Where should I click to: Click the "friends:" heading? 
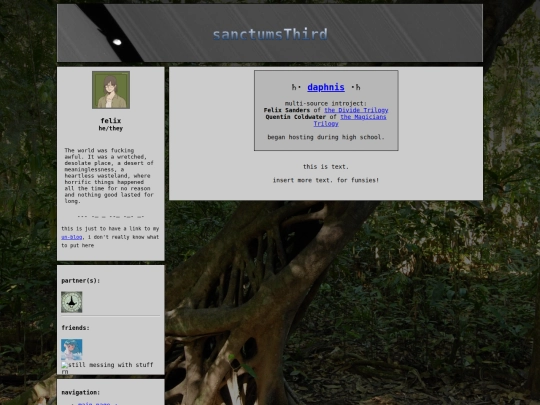coord(75,328)
